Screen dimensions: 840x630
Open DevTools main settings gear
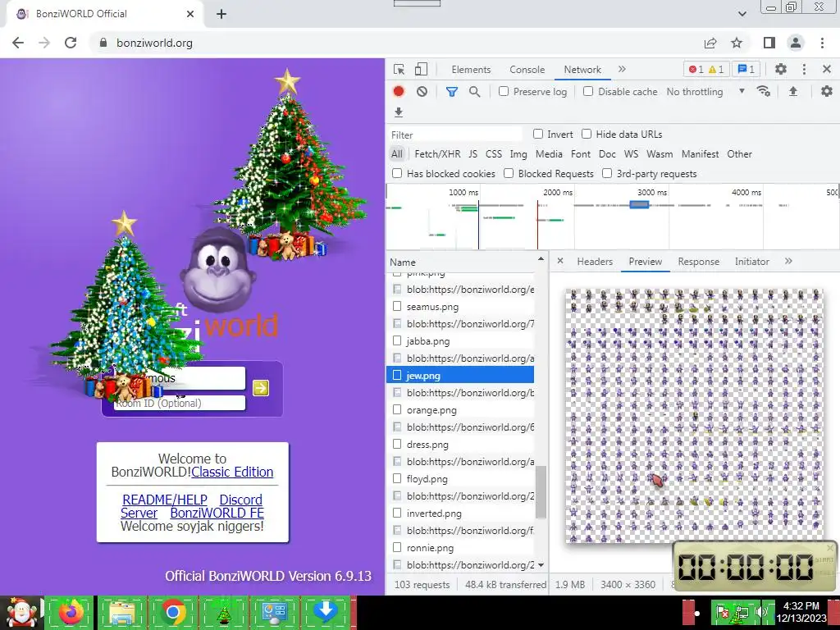[x=781, y=69]
